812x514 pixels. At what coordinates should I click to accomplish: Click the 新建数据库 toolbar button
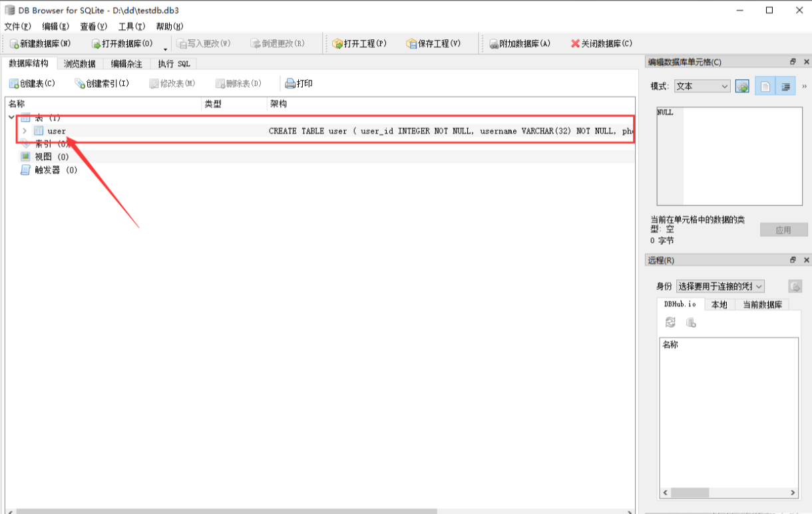click(x=41, y=44)
